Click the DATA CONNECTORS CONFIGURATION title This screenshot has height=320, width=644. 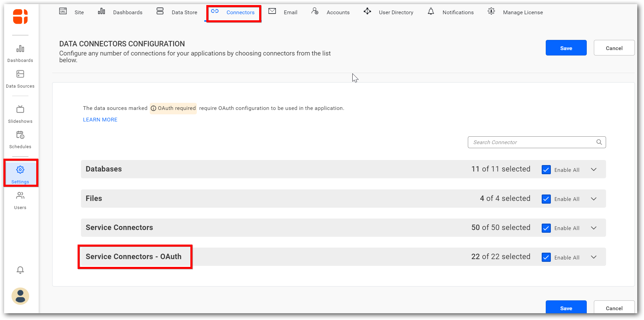122,44
